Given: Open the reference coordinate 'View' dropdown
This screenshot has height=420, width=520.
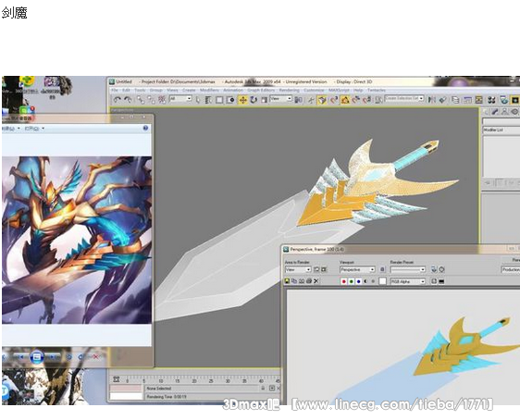Looking at the screenshot, I should (x=281, y=99).
